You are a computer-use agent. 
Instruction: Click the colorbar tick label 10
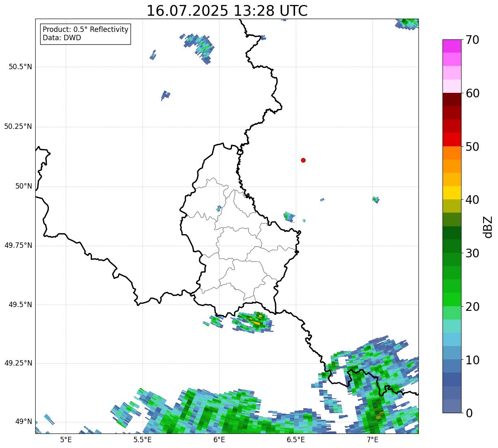point(472,360)
